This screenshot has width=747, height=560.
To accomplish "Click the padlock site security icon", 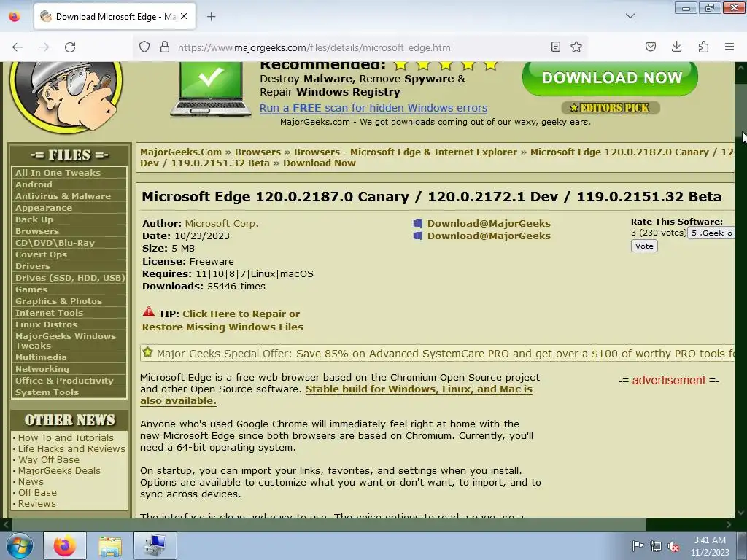I will click(x=165, y=47).
